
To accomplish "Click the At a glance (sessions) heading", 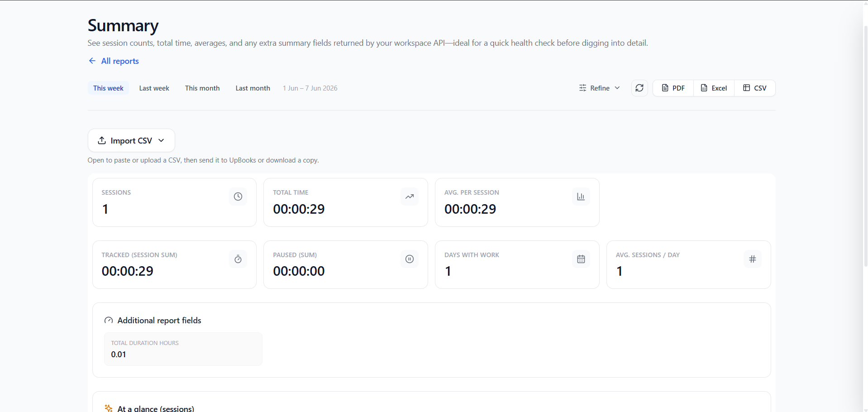I will [x=156, y=408].
